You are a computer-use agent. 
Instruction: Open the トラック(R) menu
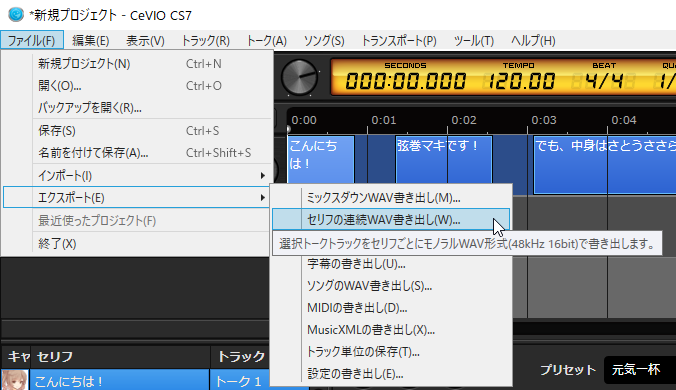tap(206, 41)
